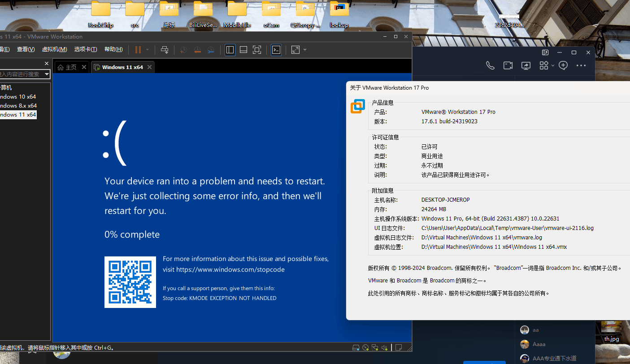Click the stretch guest display icon
630x364 pixels.
(295, 50)
